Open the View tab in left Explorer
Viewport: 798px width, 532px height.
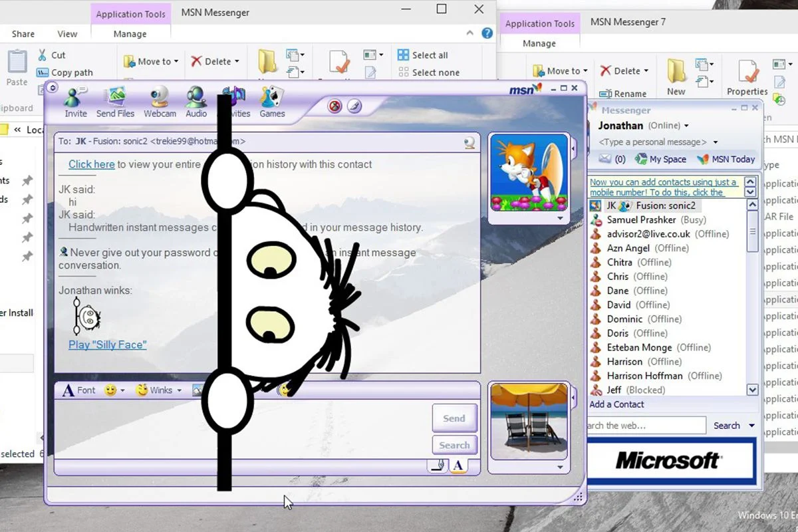67,34
